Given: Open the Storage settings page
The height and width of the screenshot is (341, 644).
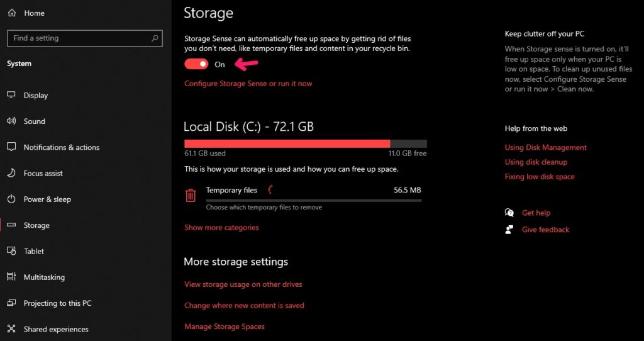Looking at the screenshot, I should 36,225.
